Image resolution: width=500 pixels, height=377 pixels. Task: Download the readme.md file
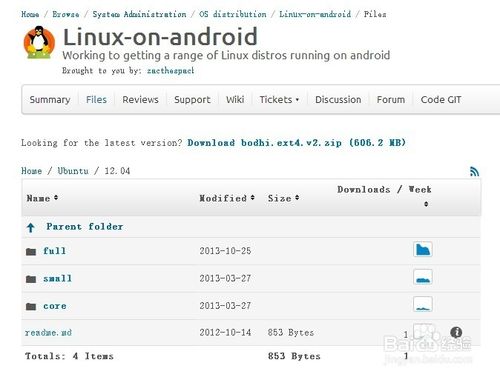[x=48, y=332]
